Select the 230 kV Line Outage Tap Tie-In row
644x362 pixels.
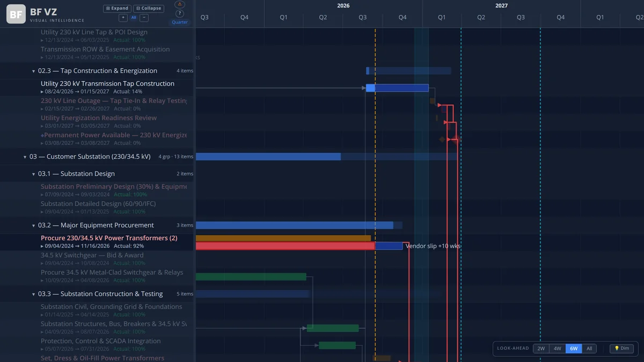[98, 105]
